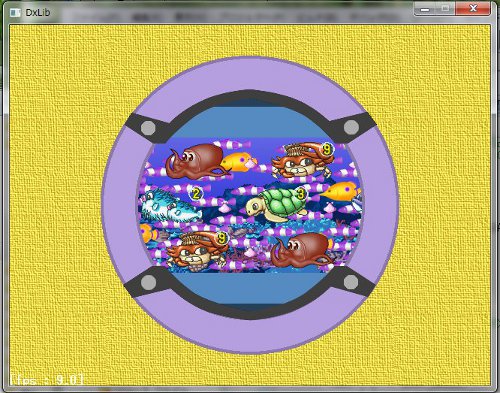Click the top-left brown octopus
The image size is (500, 393).
pos(197,161)
